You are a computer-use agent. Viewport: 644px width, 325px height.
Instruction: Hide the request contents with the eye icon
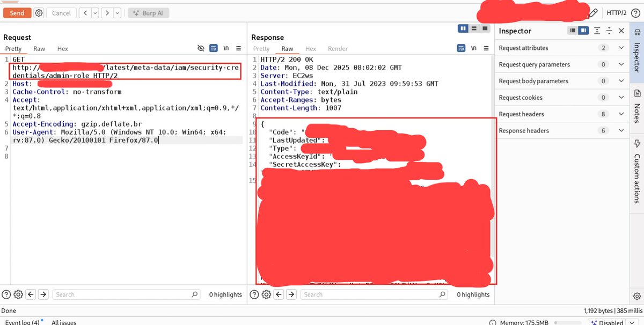pyautogui.click(x=201, y=48)
